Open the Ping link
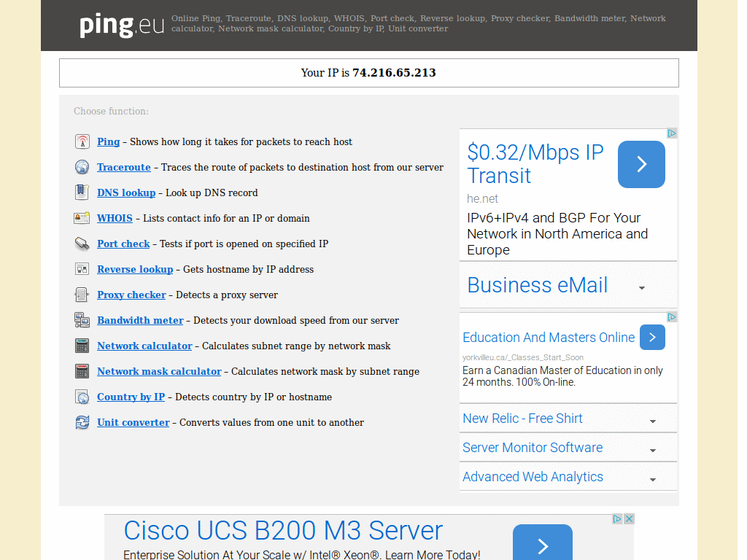 coord(108,142)
